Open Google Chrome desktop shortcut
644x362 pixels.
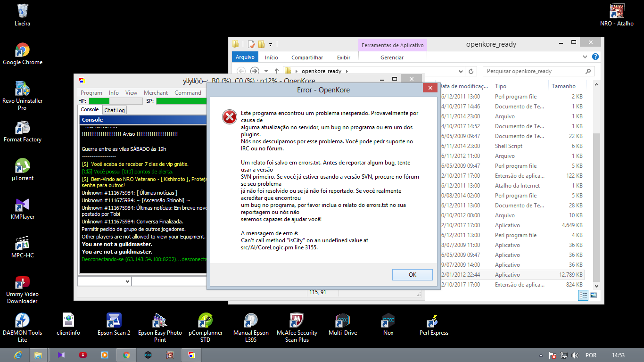coord(23,54)
